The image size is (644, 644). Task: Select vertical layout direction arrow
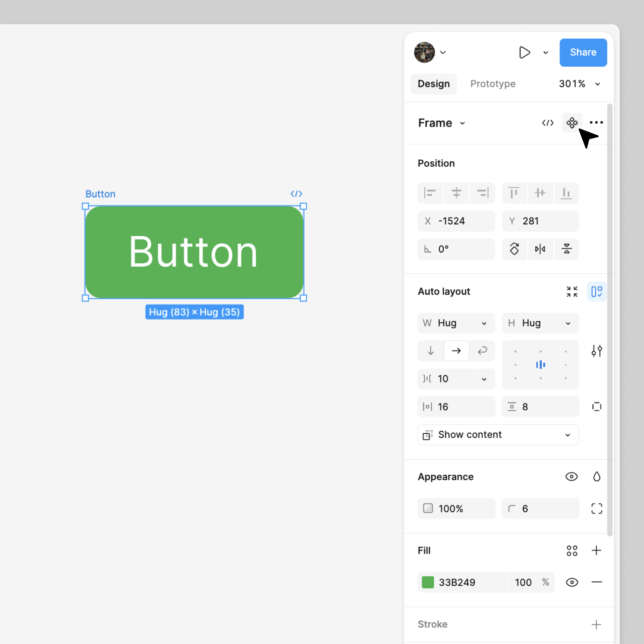(431, 351)
